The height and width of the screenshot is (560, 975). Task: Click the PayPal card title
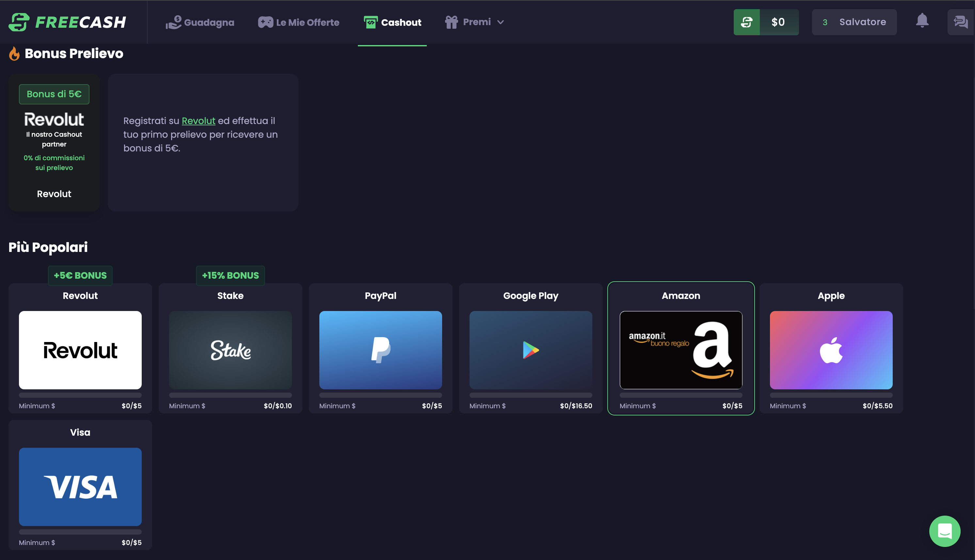click(x=380, y=296)
